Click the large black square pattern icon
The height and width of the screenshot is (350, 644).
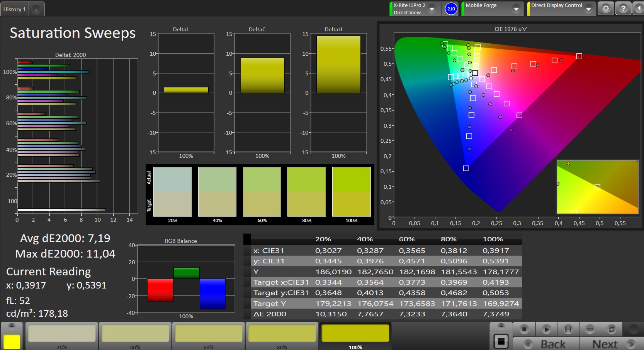coord(501,341)
